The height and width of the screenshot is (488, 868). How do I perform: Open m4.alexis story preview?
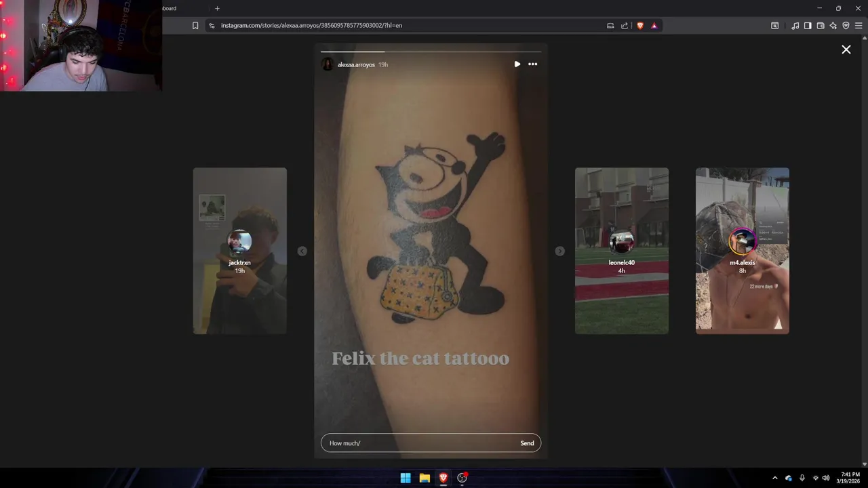(x=743, y=251)
